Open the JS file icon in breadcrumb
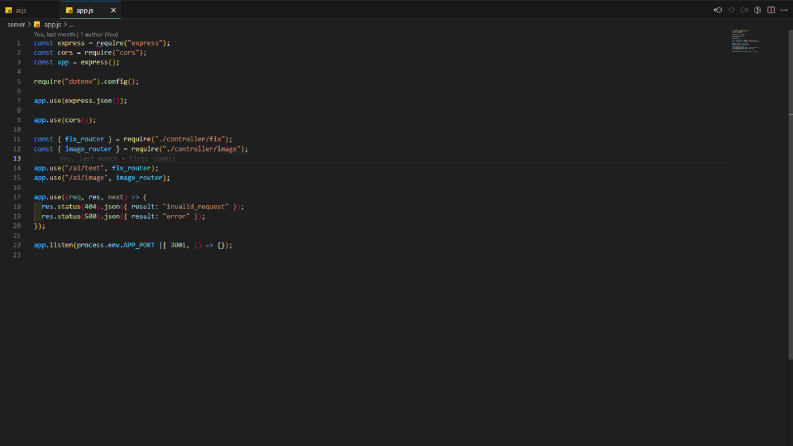This screenshot has height=446, width=793. point(37,24)
